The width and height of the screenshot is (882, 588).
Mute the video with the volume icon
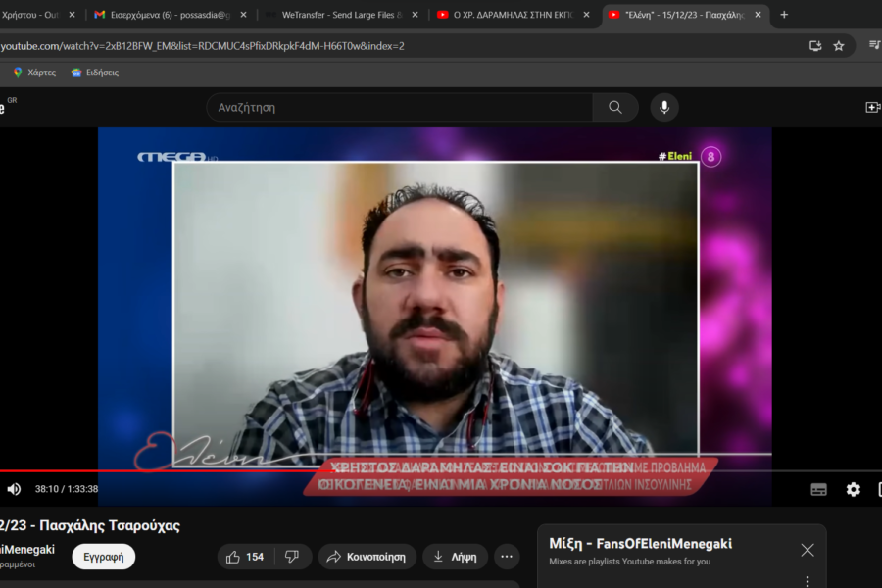click(x=14, y=489)
